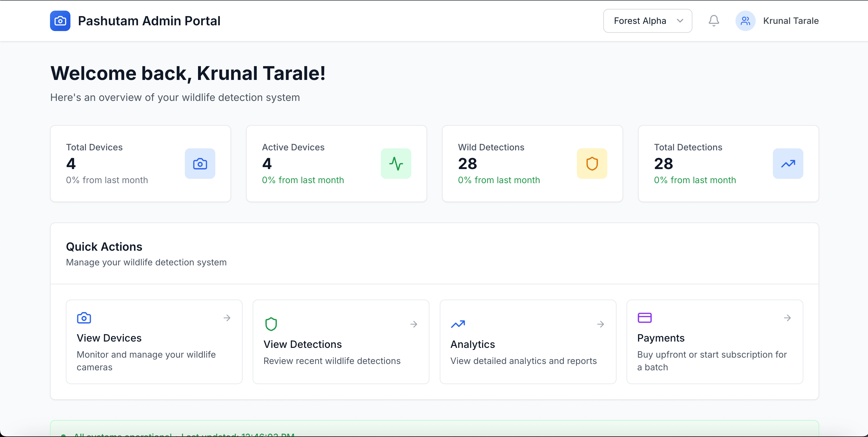
Task: Click the Wild Detections shield icon
Action: coord(592,164)
